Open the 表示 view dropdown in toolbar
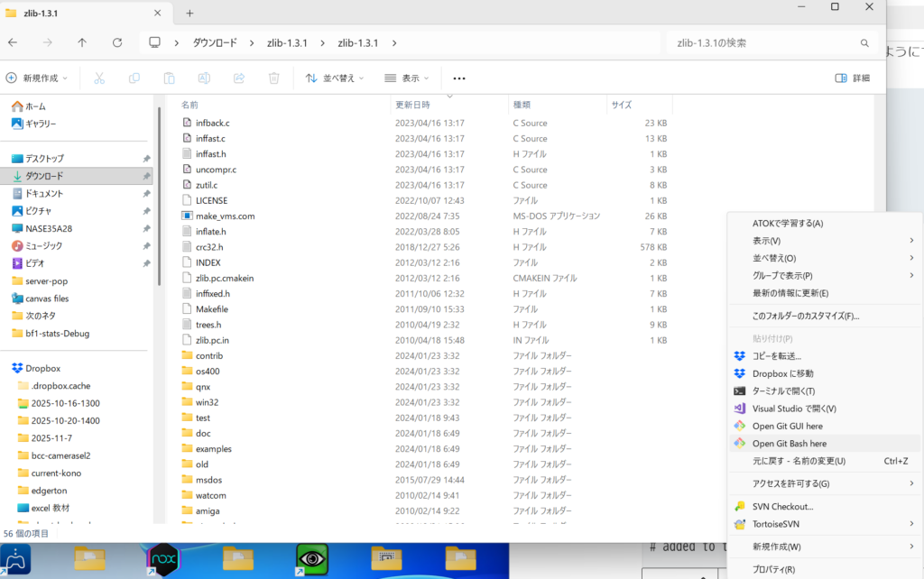Viewport: 924px width, 579px height. pos(406,78)
